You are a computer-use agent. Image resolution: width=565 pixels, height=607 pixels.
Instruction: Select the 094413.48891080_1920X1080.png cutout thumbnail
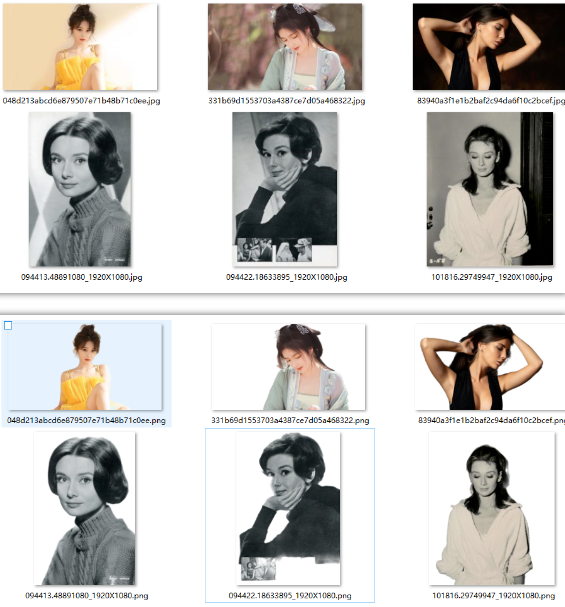[85, 509]
